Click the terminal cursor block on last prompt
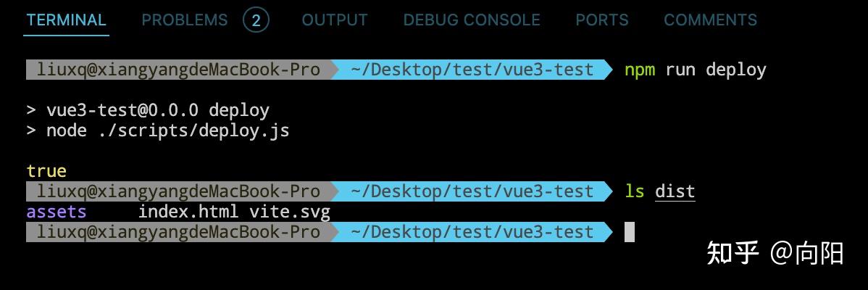This screenshot has width=868, height=290. [629, 232]
